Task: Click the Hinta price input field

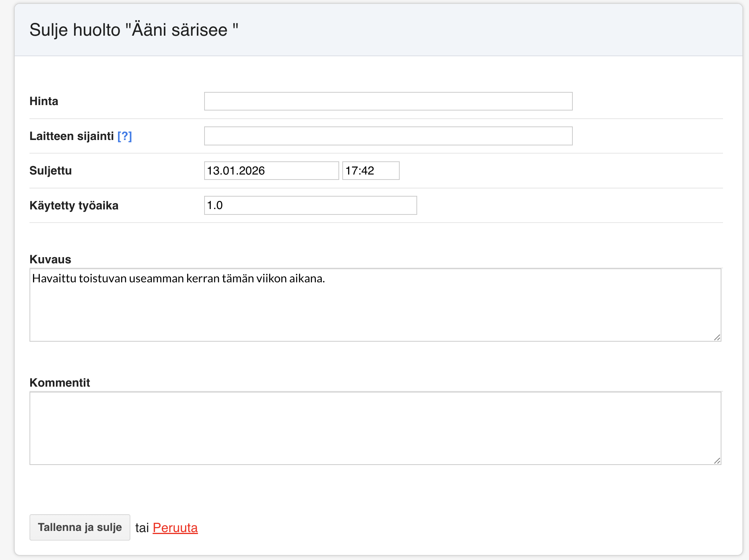Action: click(x=388, y=101)
